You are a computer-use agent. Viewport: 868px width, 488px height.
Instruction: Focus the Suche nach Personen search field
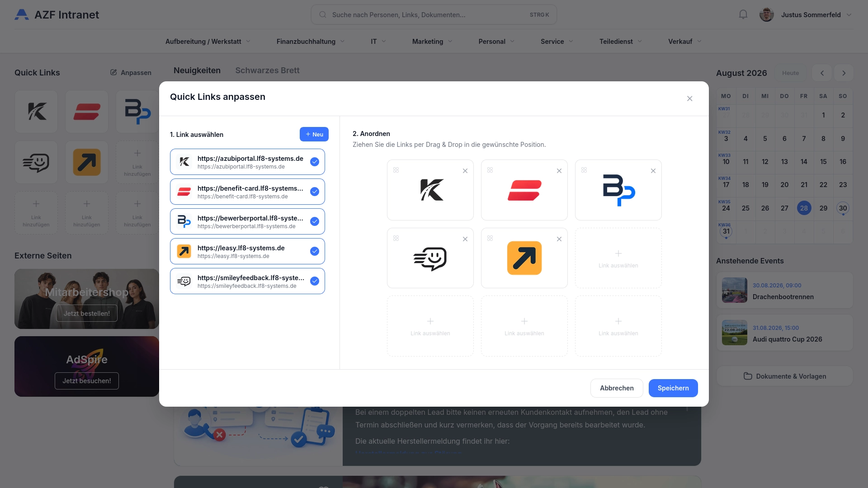(434, 14)
